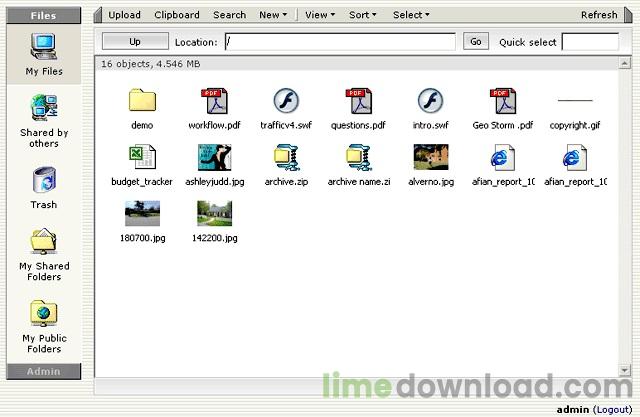The height and width of the screenshot is (417, 640).
Task: Open the My Shared Folders icon
Action: coord(44,241)
